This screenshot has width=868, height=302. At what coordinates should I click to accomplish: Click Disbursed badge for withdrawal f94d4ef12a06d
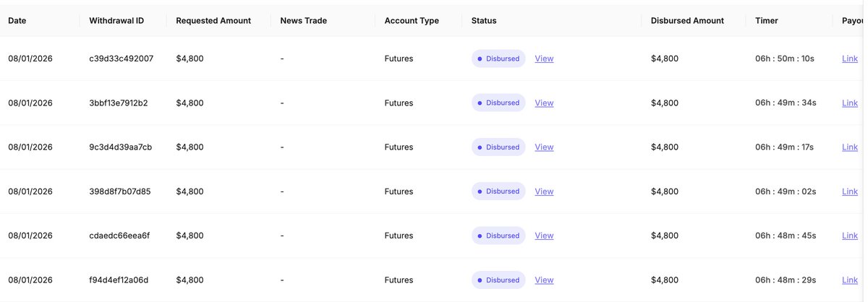(498, 280)
